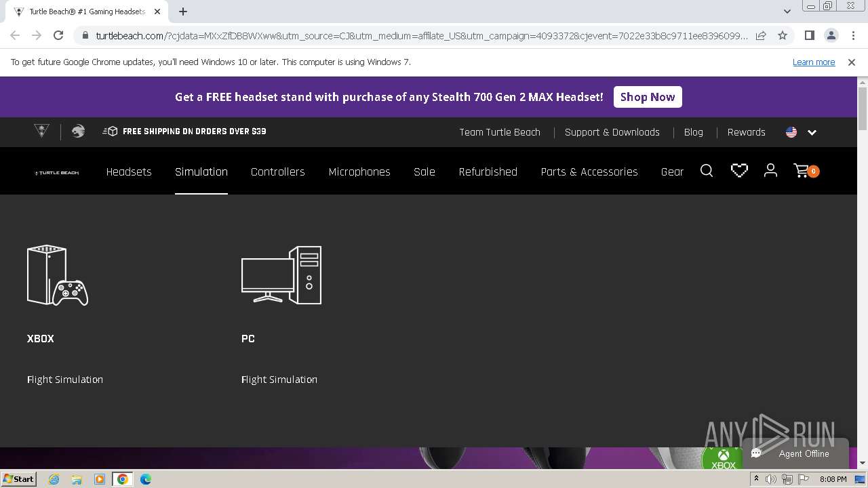The width and height of the screenshot is (868, 488).
Task: Open Internet Explorer from the taskbar
Action: pos(54,479)
